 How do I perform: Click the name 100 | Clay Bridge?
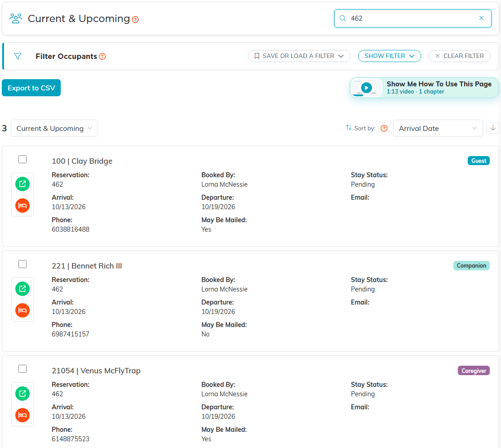(x=82, y=161)
